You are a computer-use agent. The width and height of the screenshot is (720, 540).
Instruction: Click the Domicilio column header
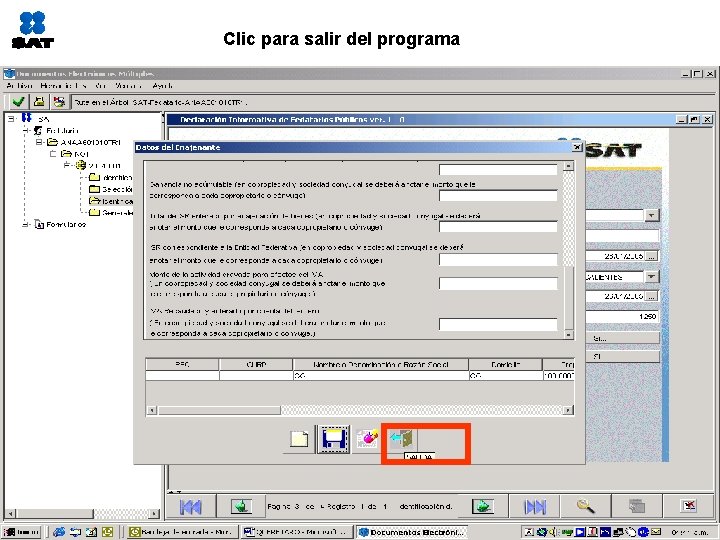tap(506, 365)
